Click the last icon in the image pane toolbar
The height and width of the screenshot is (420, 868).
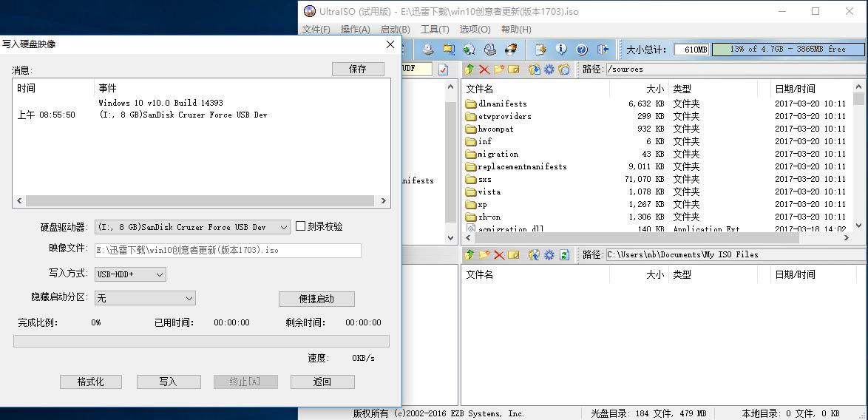[x=564, y=70]
